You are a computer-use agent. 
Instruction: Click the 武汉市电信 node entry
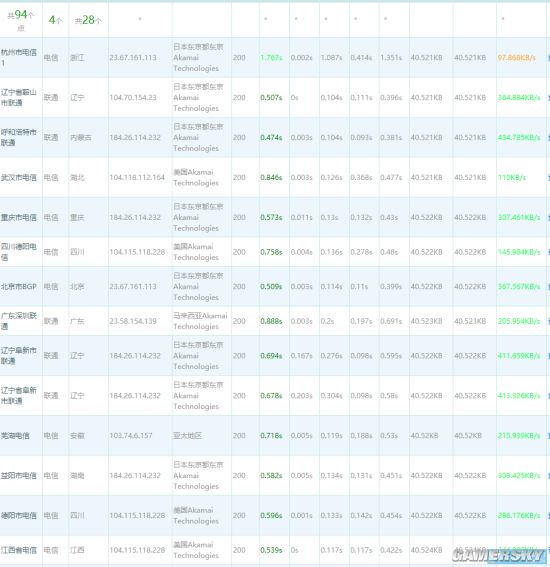pos(19,178)
